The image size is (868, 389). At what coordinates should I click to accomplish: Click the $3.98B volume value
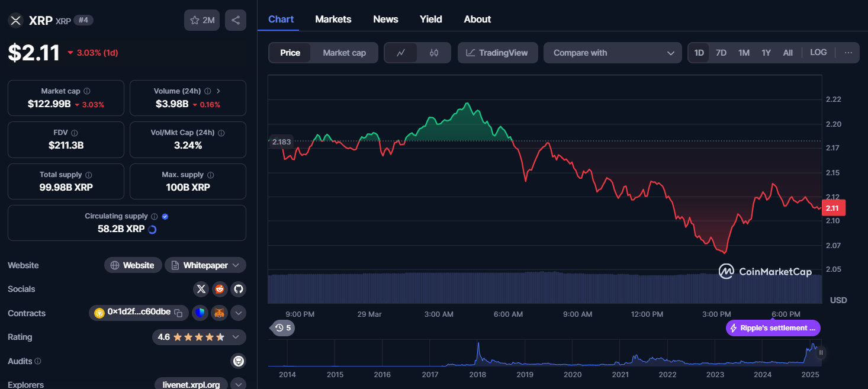pos(172,104)
